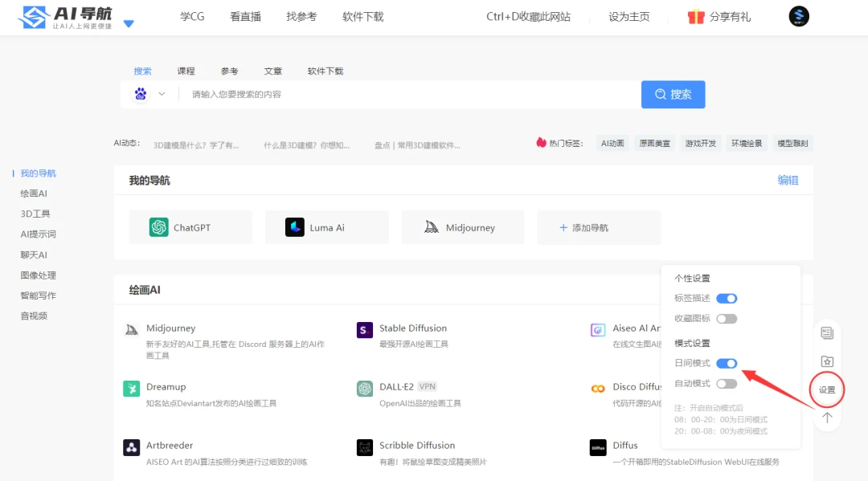Go to 图像处理 in the sidebar

click(x=39, y=275)
